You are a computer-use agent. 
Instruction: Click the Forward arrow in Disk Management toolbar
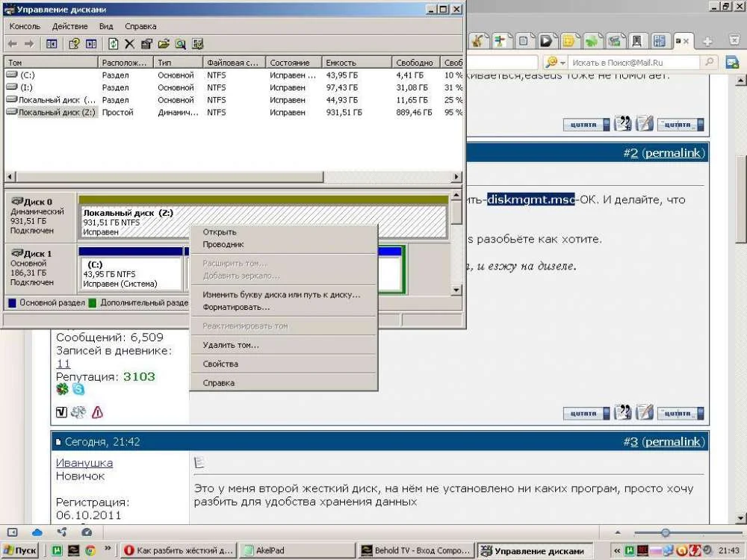click(x=29, y=44)
